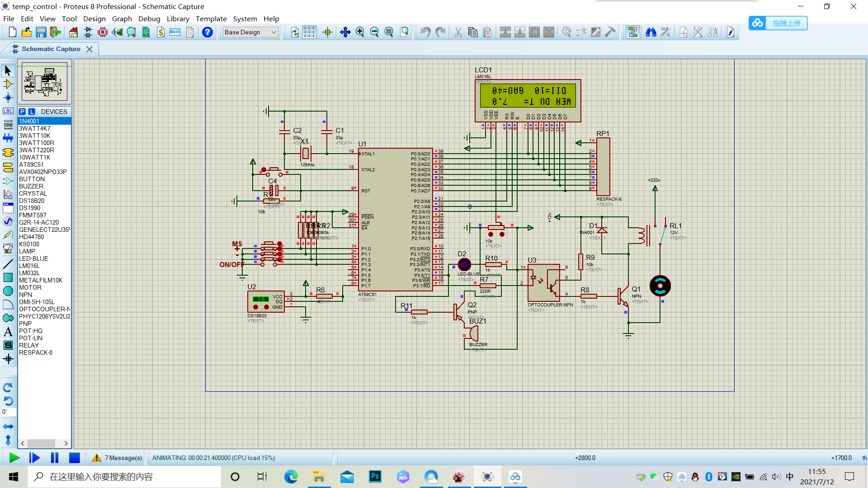Pick the Text Script mode tool
This screenshot has height=488, width=868.
(x=8, y=125)
